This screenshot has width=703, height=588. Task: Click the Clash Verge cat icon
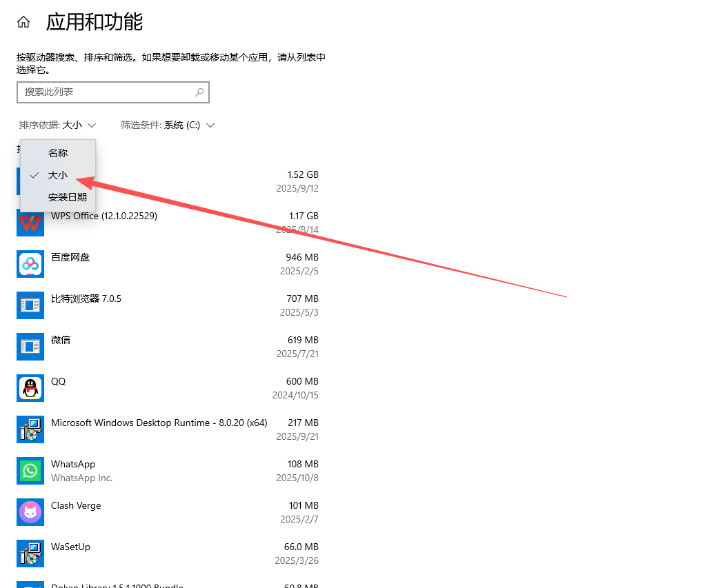click(30, 512)
